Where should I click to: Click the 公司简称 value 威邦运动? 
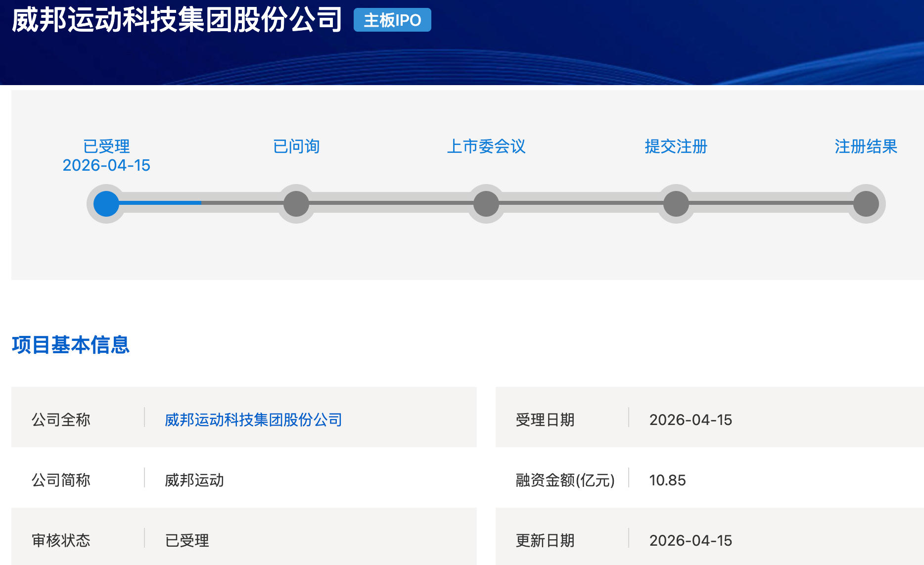pyautogui.click(x=194, y=480)
